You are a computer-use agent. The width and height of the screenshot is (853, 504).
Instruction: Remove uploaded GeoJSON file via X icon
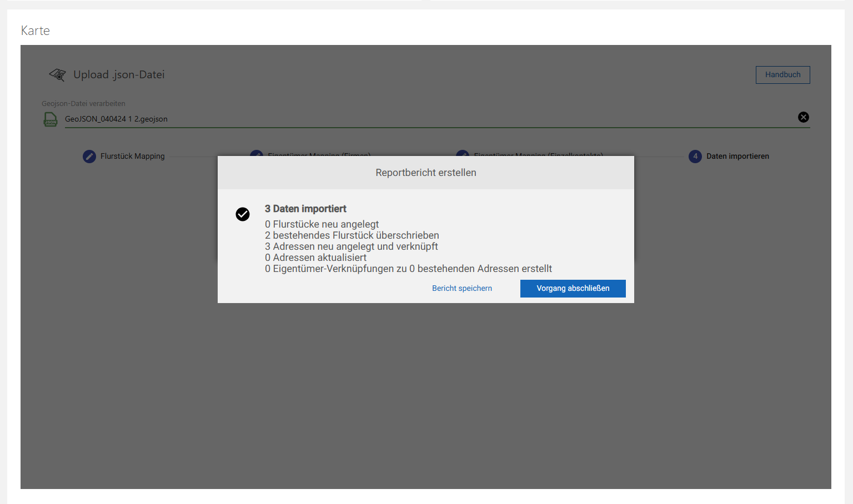(804, 117)
